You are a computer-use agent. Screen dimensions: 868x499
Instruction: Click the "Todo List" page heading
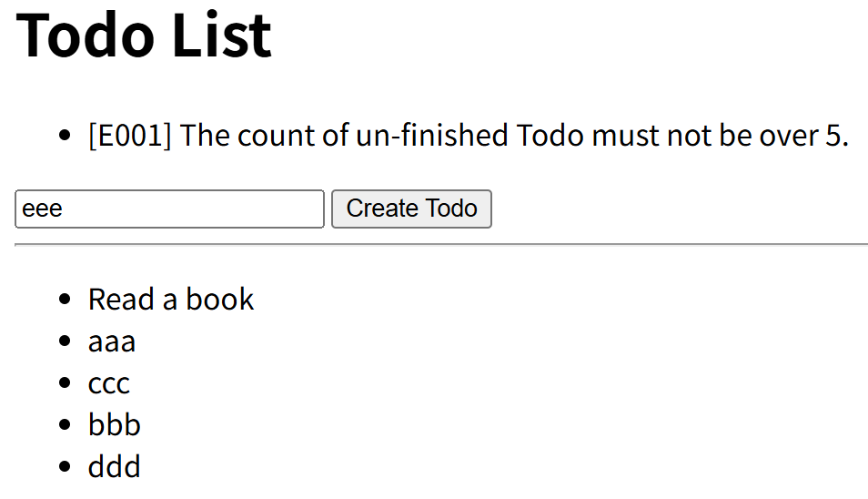144,35
